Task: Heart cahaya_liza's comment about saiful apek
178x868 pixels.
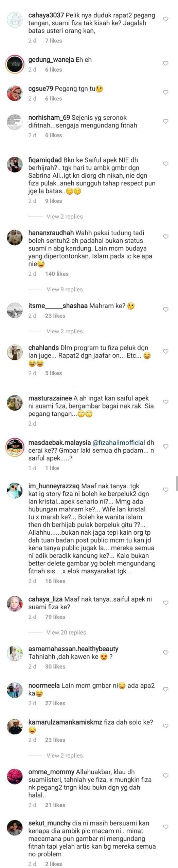Action: point(166,603)
